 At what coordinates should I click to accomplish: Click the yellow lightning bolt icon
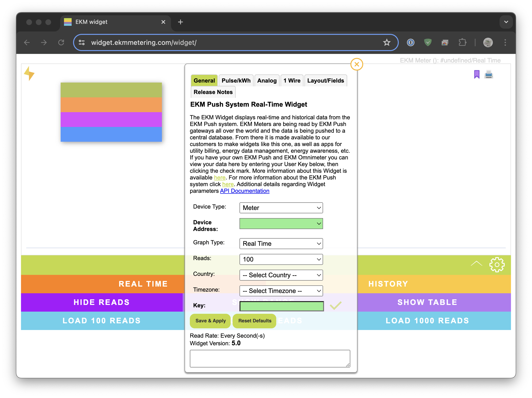[x=29, y=73]
